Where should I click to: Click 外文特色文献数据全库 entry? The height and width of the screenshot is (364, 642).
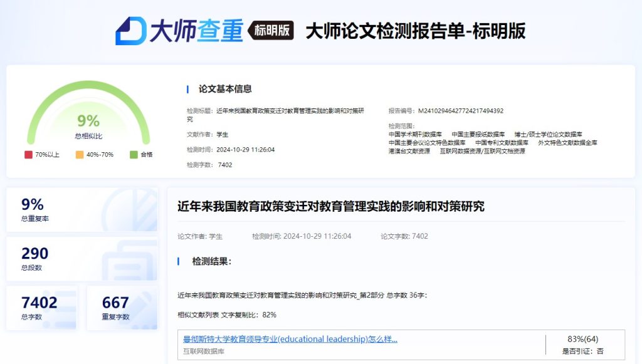click(567, 143)
